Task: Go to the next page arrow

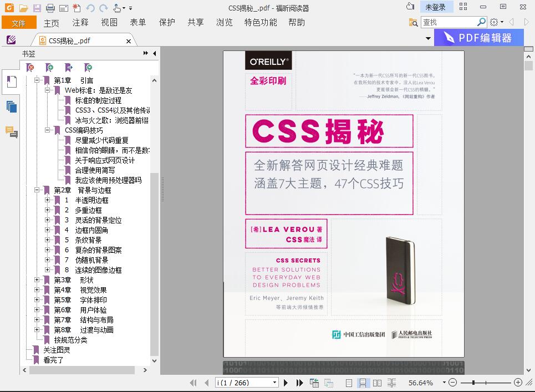Action: (x=286, y=383)
